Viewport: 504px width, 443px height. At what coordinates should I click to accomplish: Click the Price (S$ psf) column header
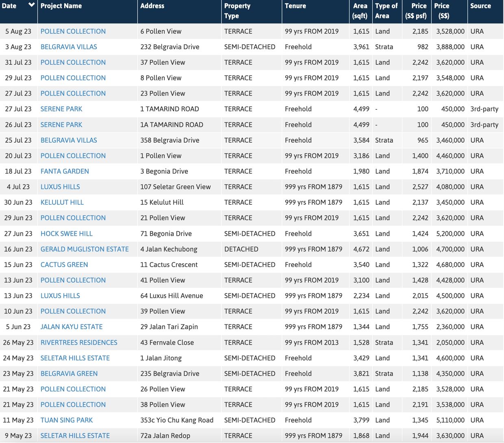(417, 11)
